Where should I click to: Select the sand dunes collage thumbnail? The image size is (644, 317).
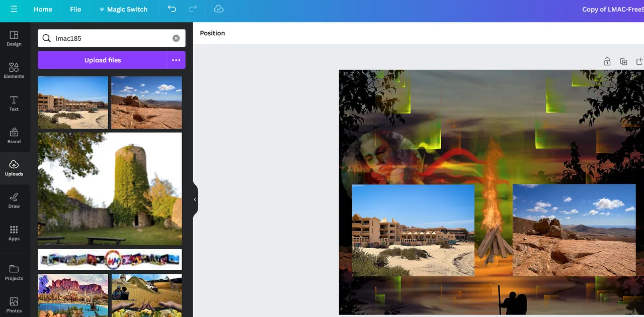coord(146,295)
